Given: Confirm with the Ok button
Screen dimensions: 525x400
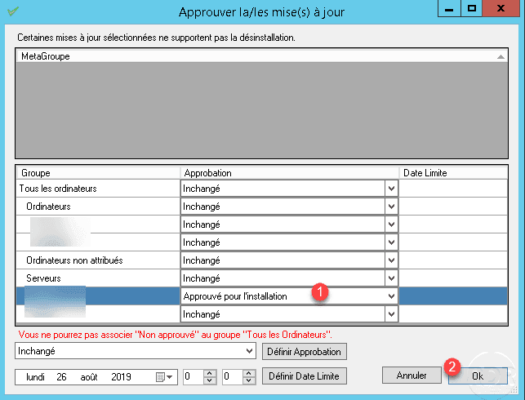Looking at the screenshot, I should coord(478,376).
